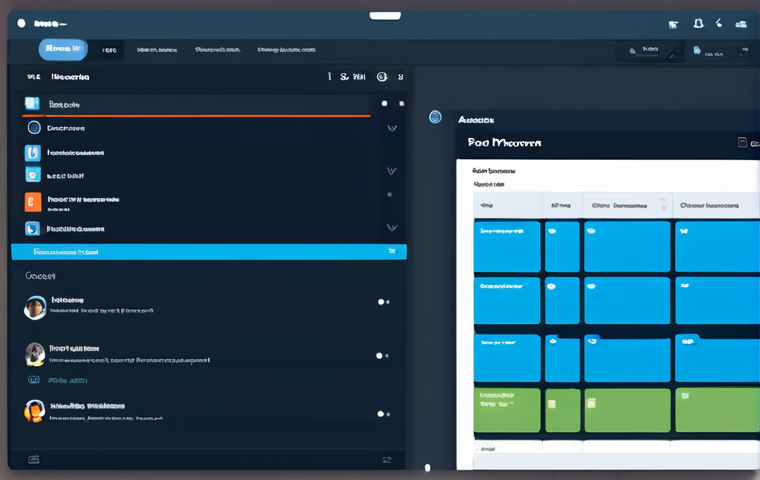Viewport: 760px width, 480px height.
Task: Expand the chevron on the camera icon row
Action: coord(391,171)
